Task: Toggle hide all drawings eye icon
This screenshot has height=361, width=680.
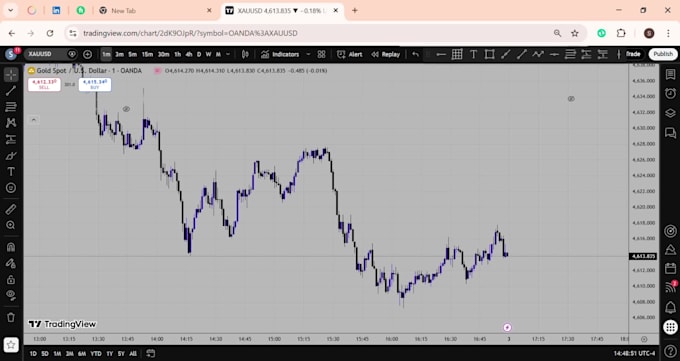Action: [11, 295]
